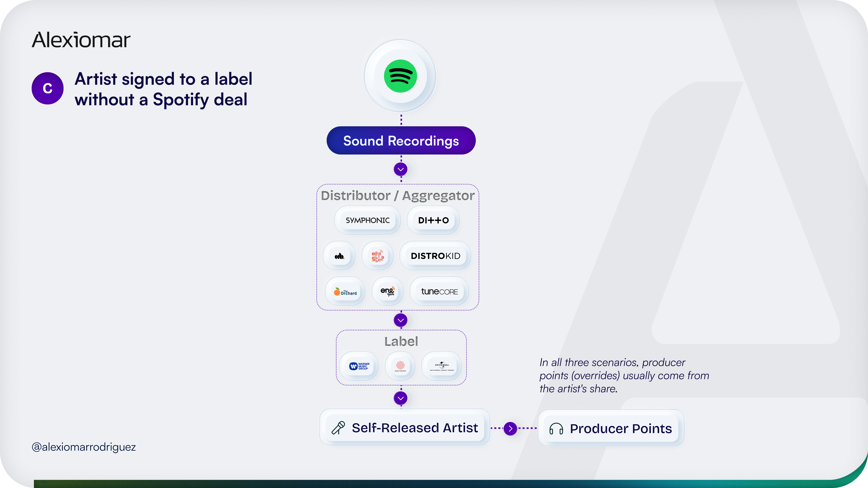Click the Offstep distributor logo

377,256
